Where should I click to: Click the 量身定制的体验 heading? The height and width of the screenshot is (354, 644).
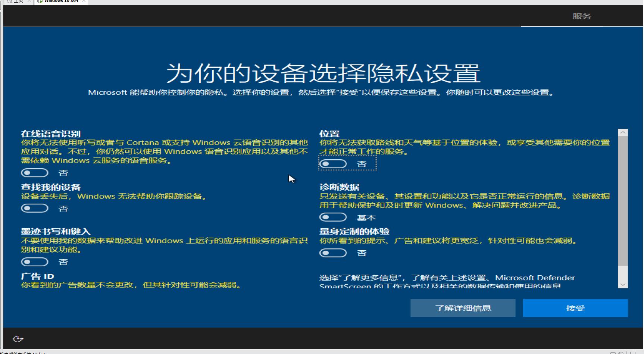tap(354, 232)
